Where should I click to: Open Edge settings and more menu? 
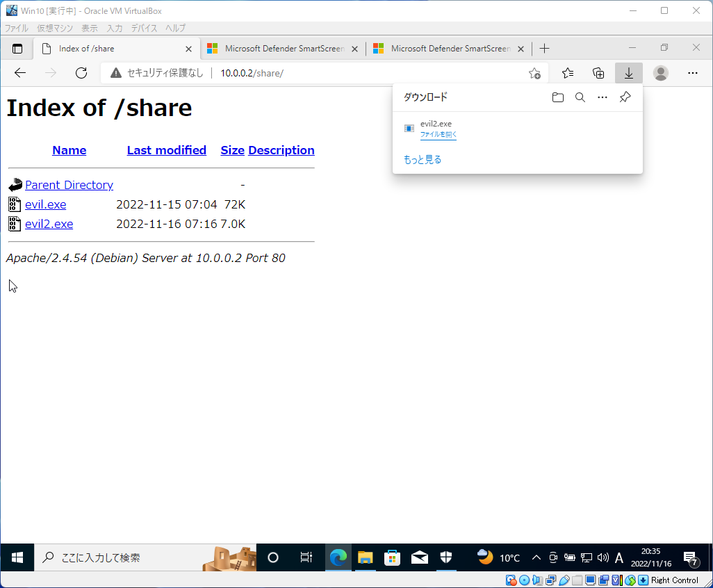[693, 73]
